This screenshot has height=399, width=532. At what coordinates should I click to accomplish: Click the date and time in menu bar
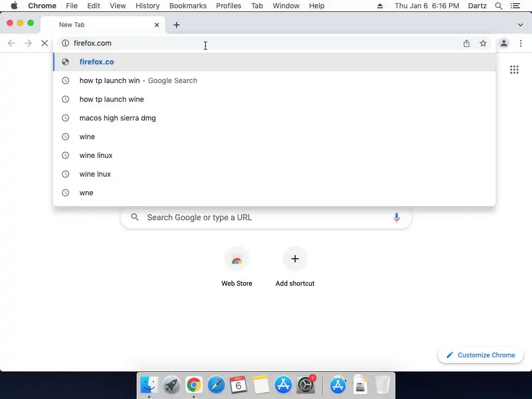[427, 6]
